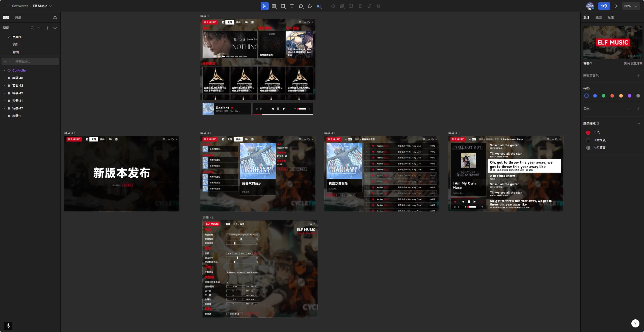The image size is (644, 332).
Task: Expand the 容器 42 layer
Action: 4,93
